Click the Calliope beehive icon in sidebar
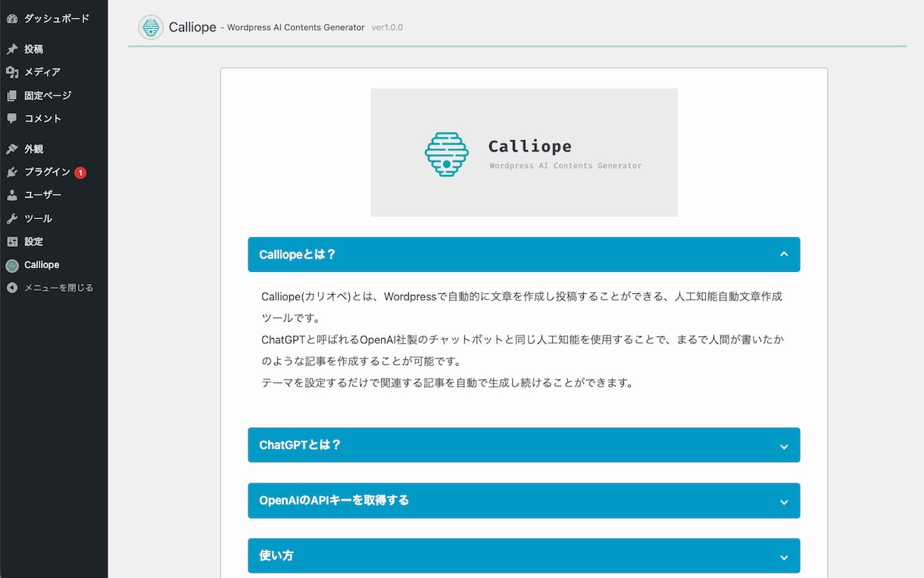 click(x=12, y=265)
